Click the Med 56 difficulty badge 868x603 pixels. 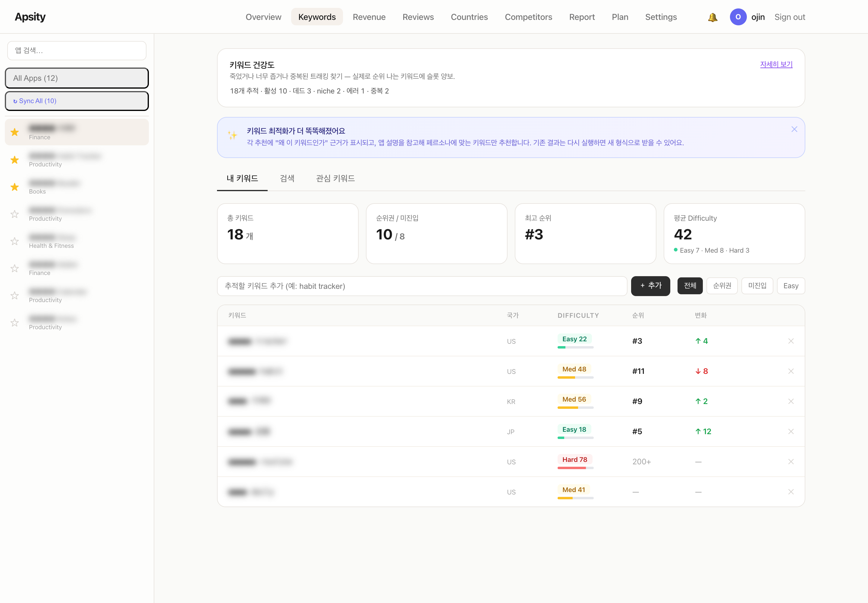pos(574,399)
